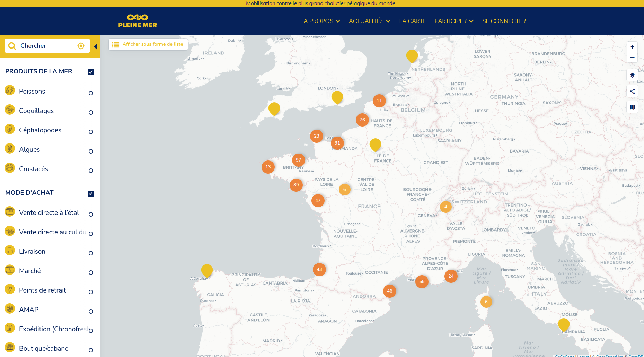The image size is (644, 357).
Task: Select the Céphalopodes octopus icon
Action: click(10, 130)
